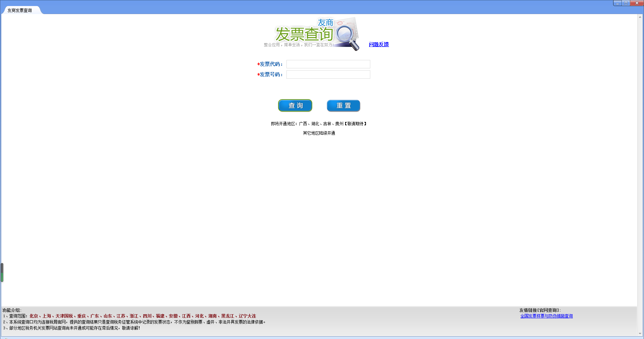Click the left edge sidebar handle
The height and width of the screenshot is (339, 644).
coord(2,272)
